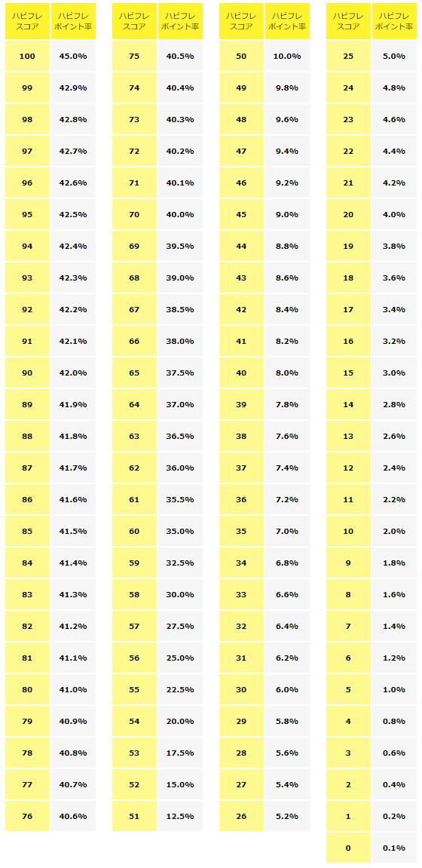Viewport: 422px width, 868px height.
Task: Click the score 10 cell
Action: click(x=348, y=531)
